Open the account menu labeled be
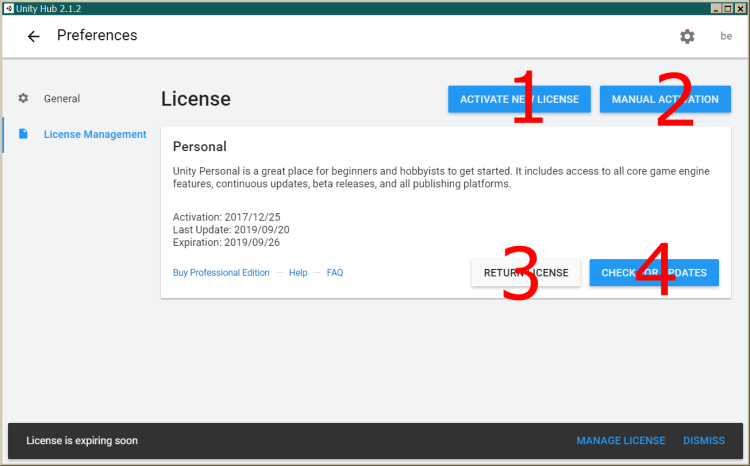The image size is (750, 466). (x=726, y=36)
